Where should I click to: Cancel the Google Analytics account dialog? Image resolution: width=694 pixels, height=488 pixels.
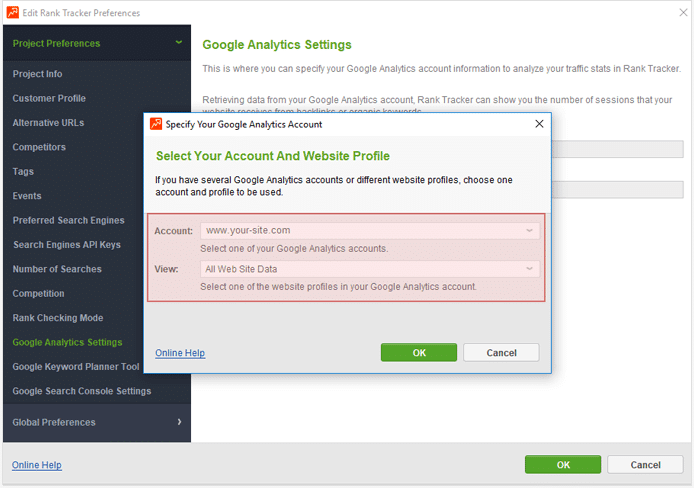[501, 353]
